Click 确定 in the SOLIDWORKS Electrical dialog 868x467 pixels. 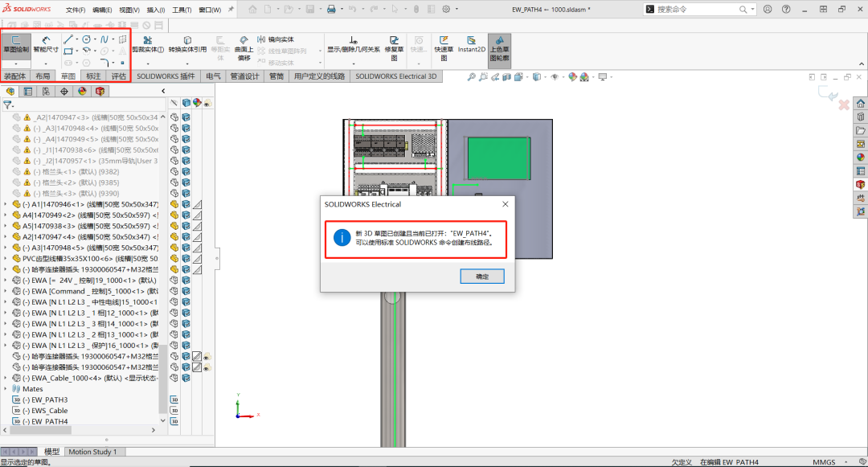[482, 277]
